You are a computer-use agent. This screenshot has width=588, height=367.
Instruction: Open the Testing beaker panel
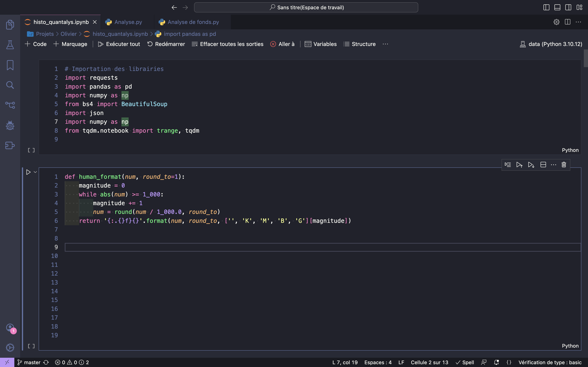coord(10,45)
